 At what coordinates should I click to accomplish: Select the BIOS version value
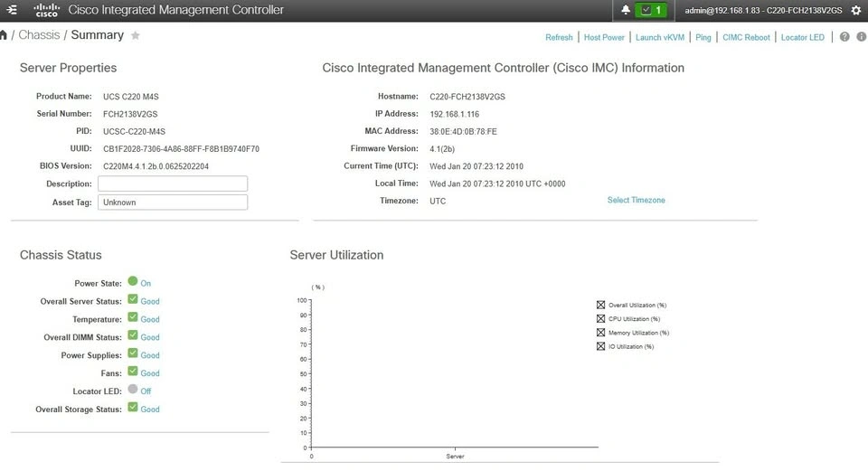coord(156,166)
